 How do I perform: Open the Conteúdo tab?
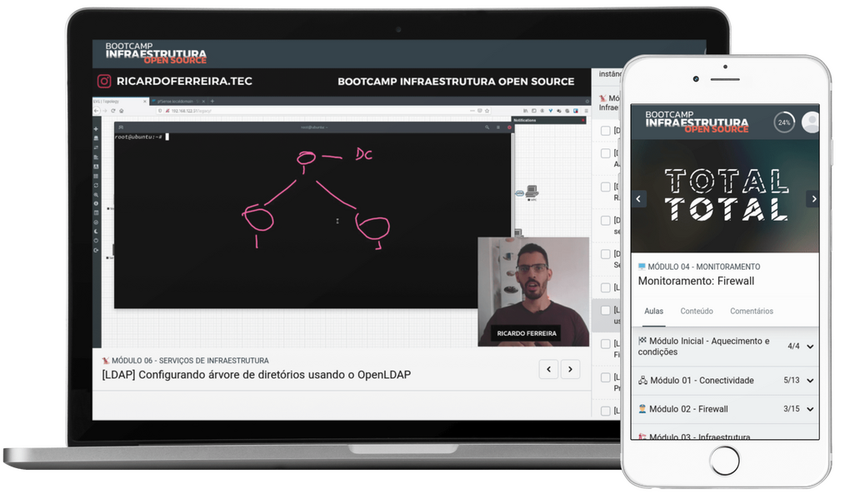tap(697, 311)
